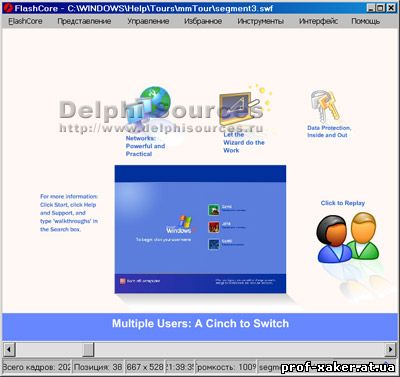Image resolution: width=400 pixels, height=377 pixels.
Task: Click the keys Data Protection icon
Action: point(325,106)
